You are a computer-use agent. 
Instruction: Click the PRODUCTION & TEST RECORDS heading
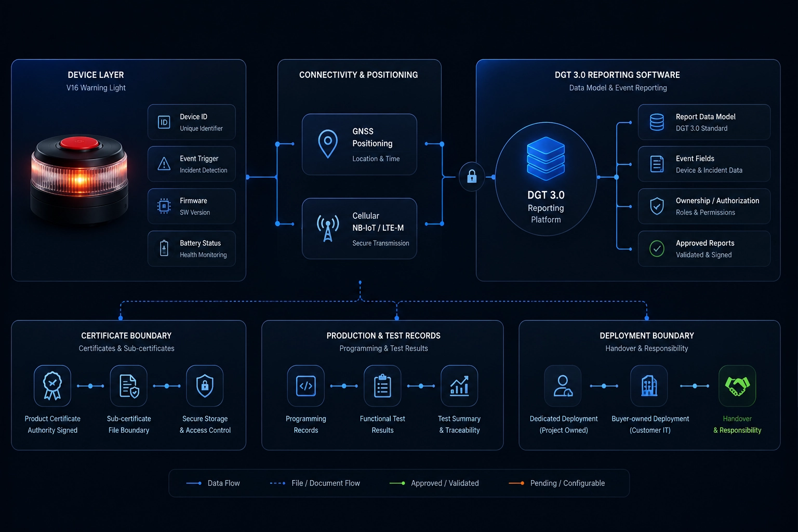tap(383, 336)
